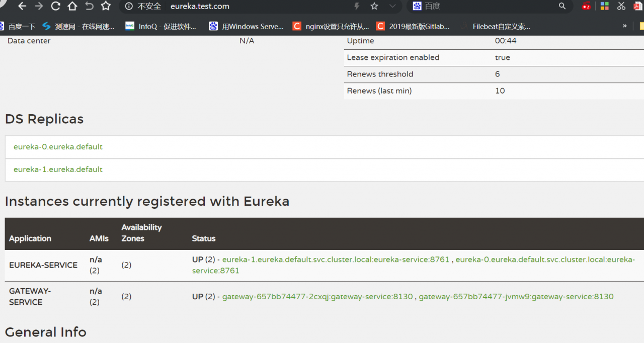This screenshot has width=644, height=343.
Task: Click the Instances currently registered heading
Action: click(147, 202)
